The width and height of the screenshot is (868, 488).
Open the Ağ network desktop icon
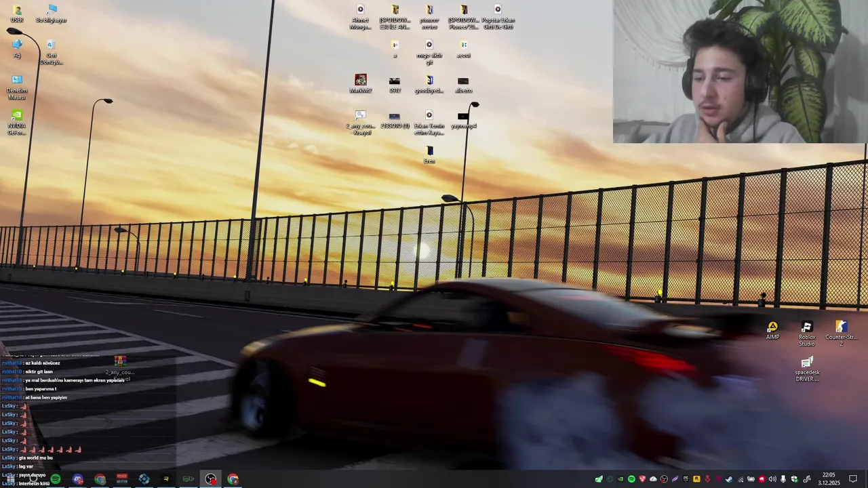[17, 49]
